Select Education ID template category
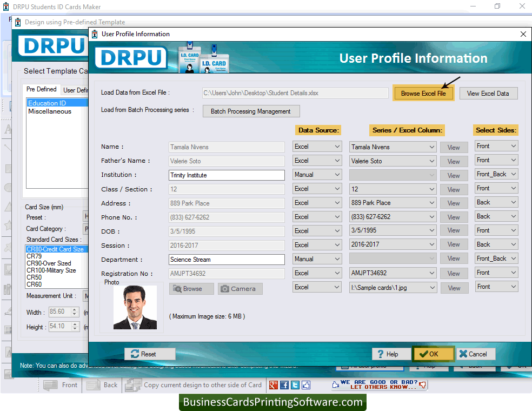 (57, 103)
